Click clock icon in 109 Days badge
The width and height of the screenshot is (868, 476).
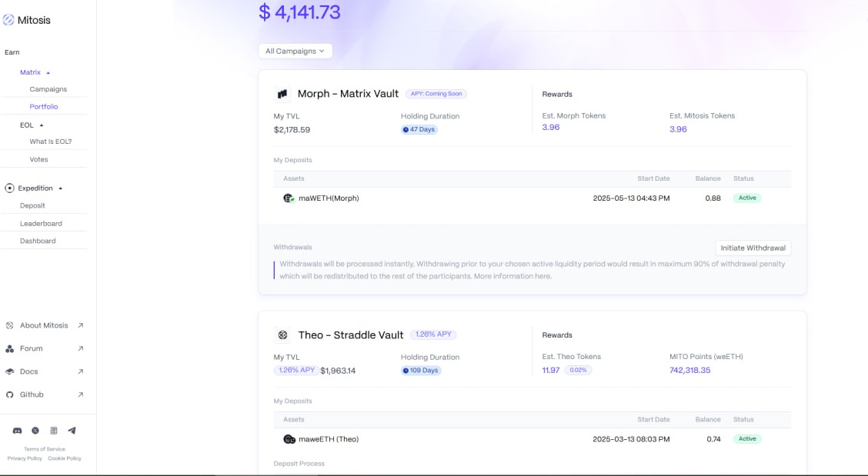coord(406,371)
